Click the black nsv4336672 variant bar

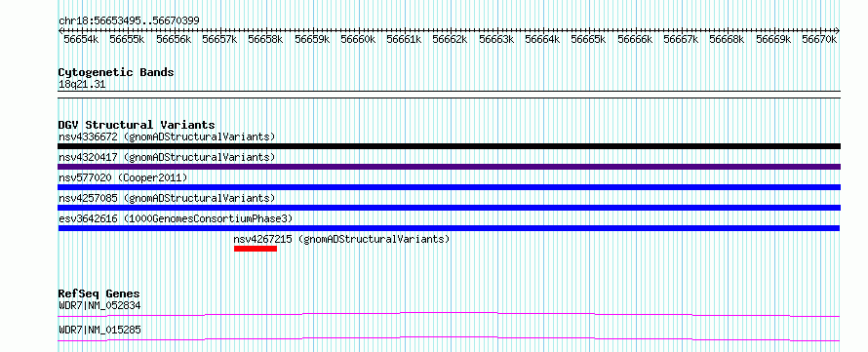coord(450,146)
